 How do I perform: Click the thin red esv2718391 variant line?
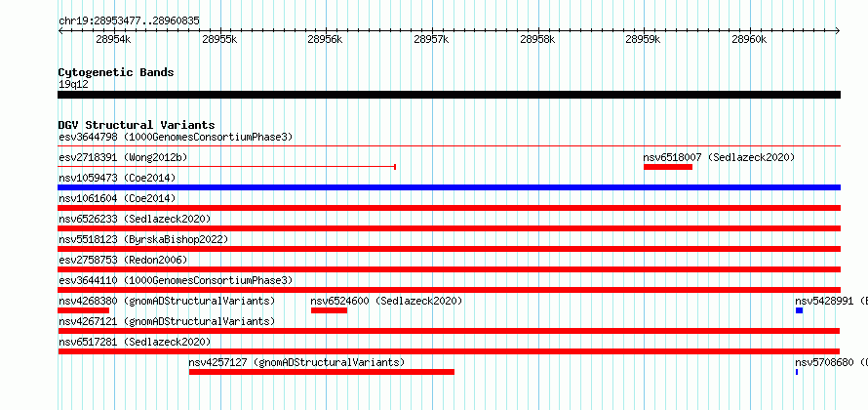tap(227, 167)
